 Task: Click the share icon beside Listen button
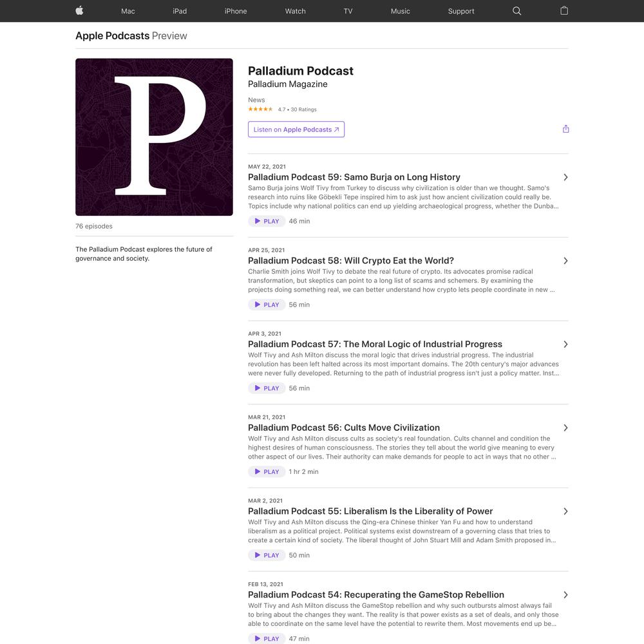pos(565,129)
